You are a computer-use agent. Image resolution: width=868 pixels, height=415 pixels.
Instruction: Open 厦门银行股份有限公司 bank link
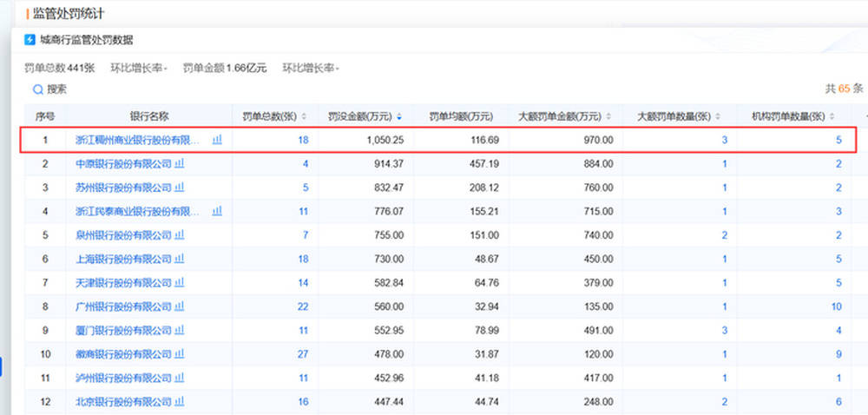click(123, 330)
